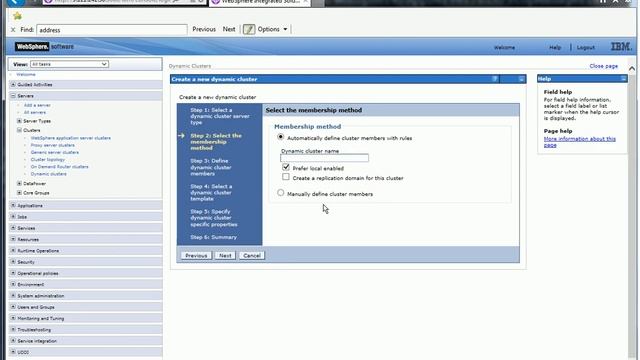Click the favorites star icon
The height and width of the screenshot is (360, 640).
pos(17,16)
